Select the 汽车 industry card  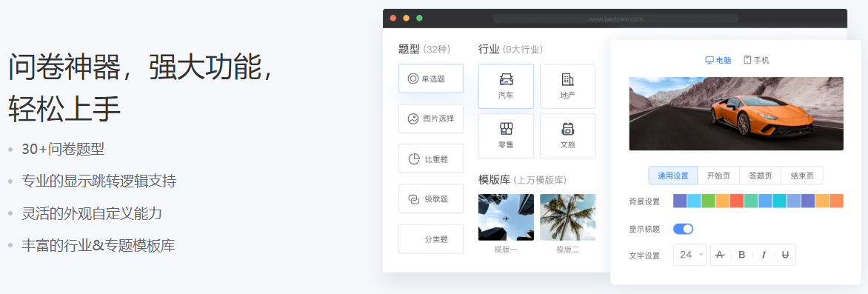(x=506, y=86)
